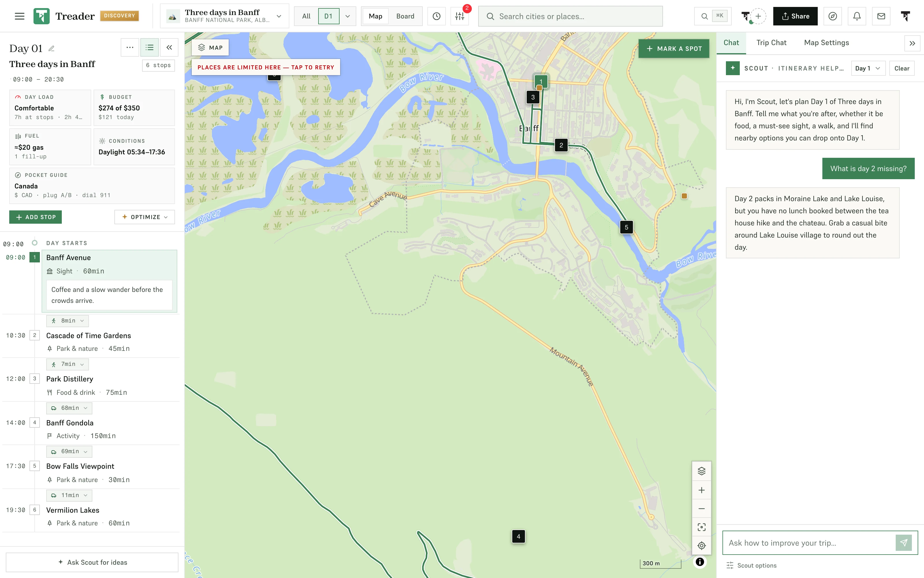Image resolution: width=924 pixels, height=578 pixels.
Task: Locate my position on map
Action: 701,546
